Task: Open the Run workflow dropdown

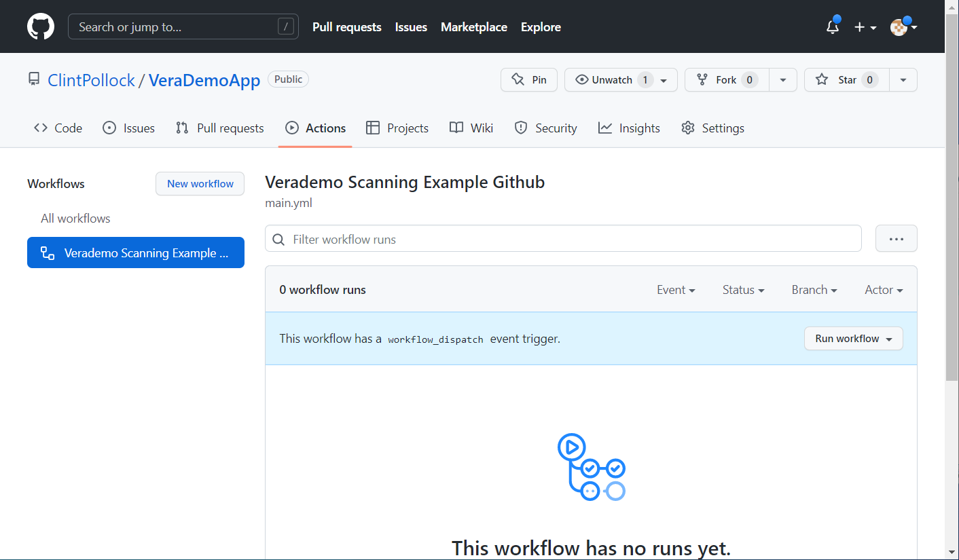Action: [854, 338]
